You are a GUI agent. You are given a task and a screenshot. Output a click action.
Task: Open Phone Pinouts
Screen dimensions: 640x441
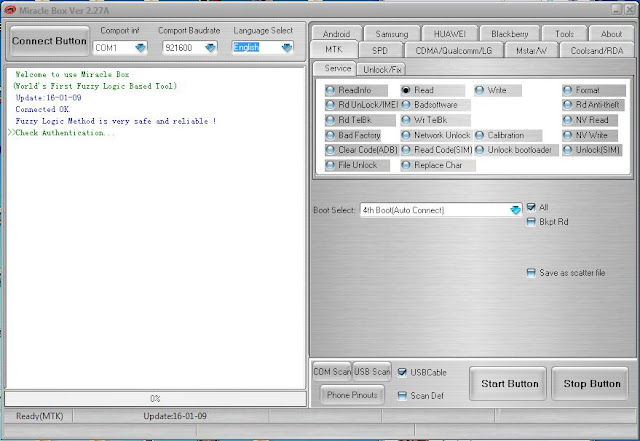coord(352,395)
